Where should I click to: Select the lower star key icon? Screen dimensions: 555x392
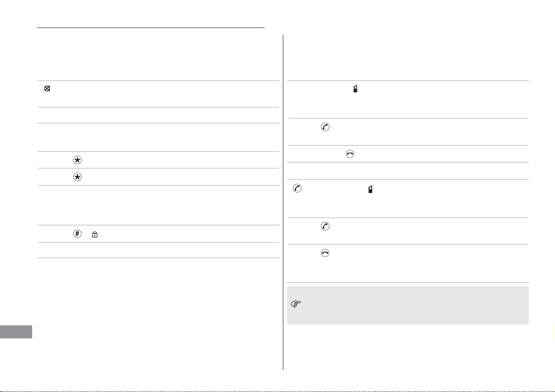tap(77, 177)
